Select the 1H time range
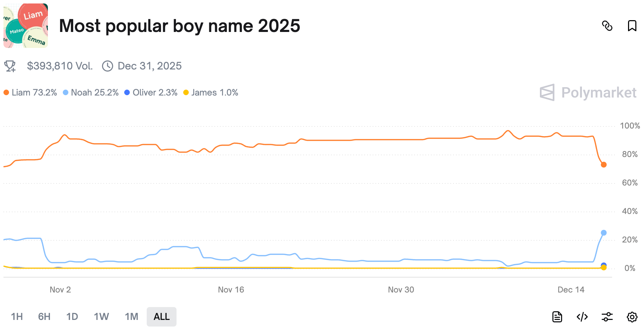Image resolution: width=644 pixels, height=330 pixels. [x=17, y=317]
